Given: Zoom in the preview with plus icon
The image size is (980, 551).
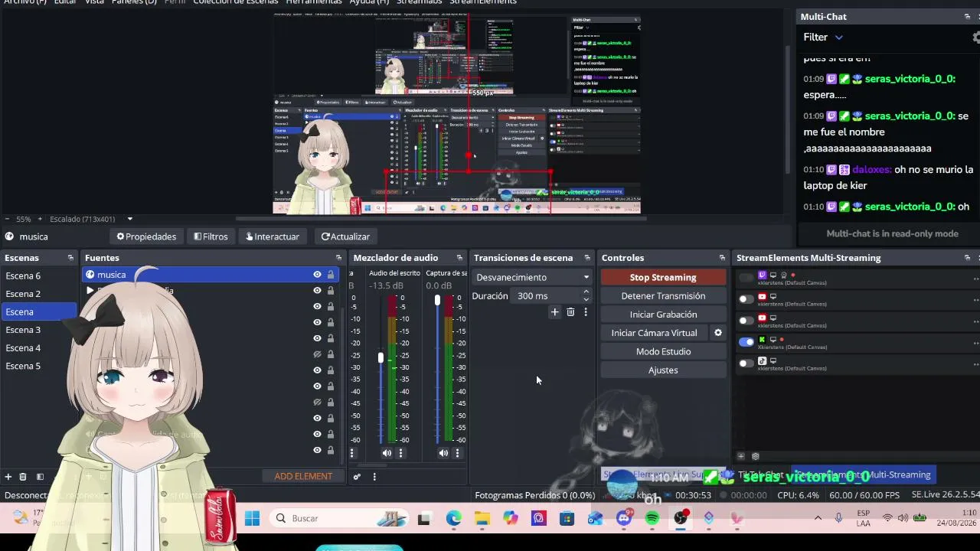Looking at the screenshot, I should coord(40,219).
